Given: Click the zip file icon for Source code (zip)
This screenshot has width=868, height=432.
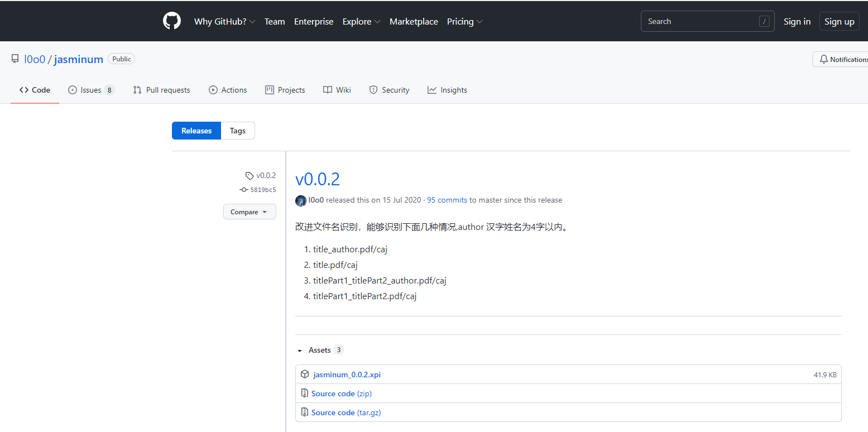Looking at the screenshot, I should coord(305,393).
